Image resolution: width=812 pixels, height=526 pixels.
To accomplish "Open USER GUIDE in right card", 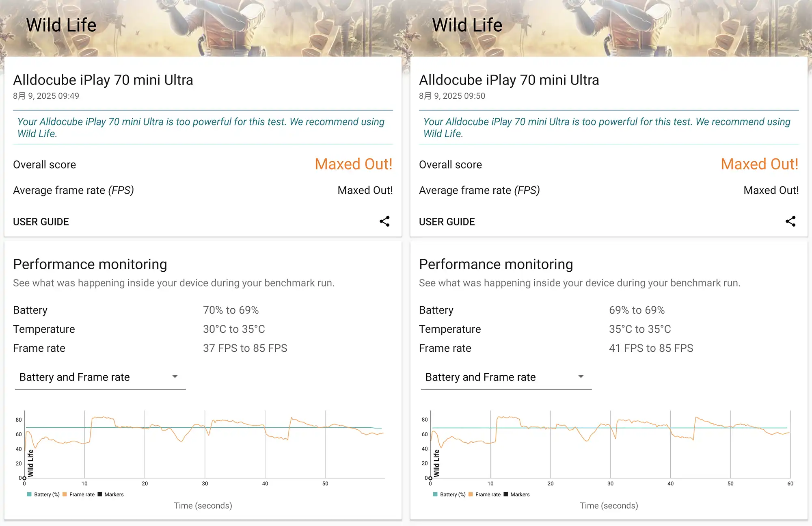I will pos(447,222).
